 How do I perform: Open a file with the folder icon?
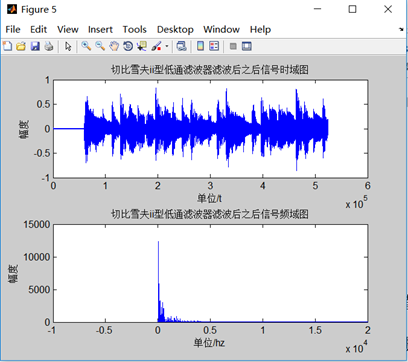pyautogui.click(x=21, y=46)
